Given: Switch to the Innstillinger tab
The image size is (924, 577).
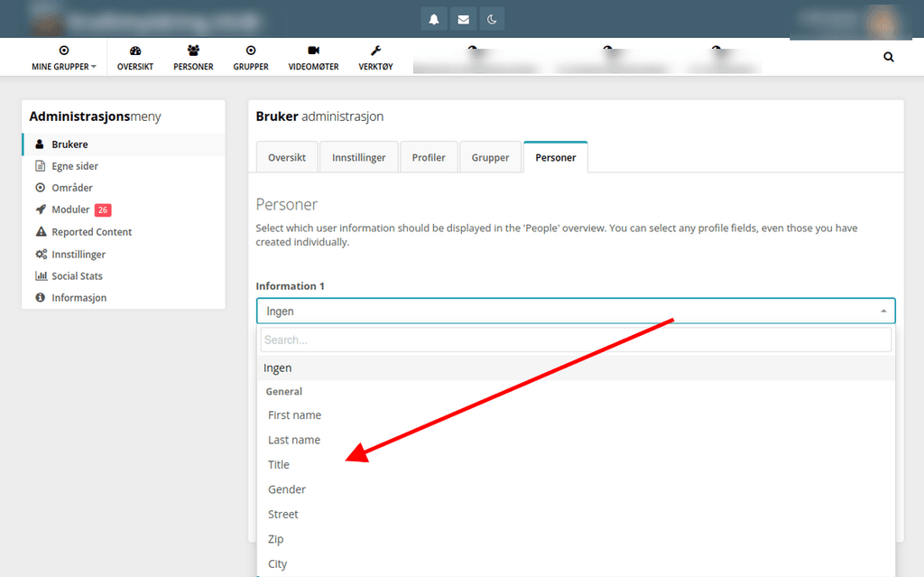Looking at the screenshot, I should [x=358, y=157].
